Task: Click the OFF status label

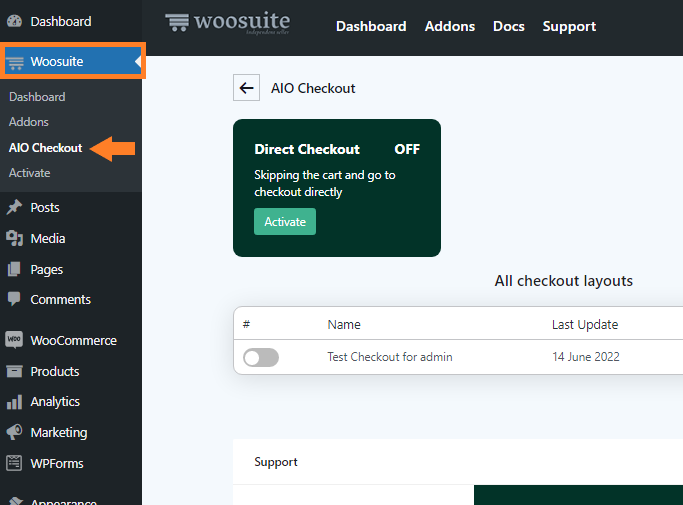Action: [407, 149]
